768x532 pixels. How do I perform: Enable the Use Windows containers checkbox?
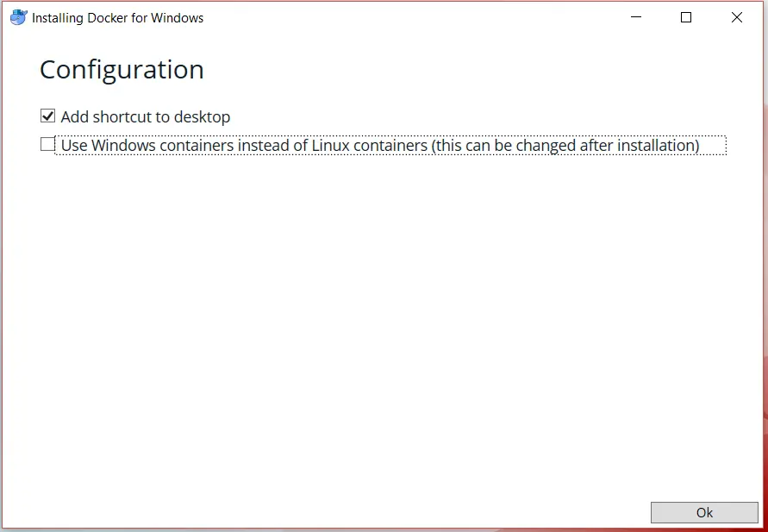47,145
